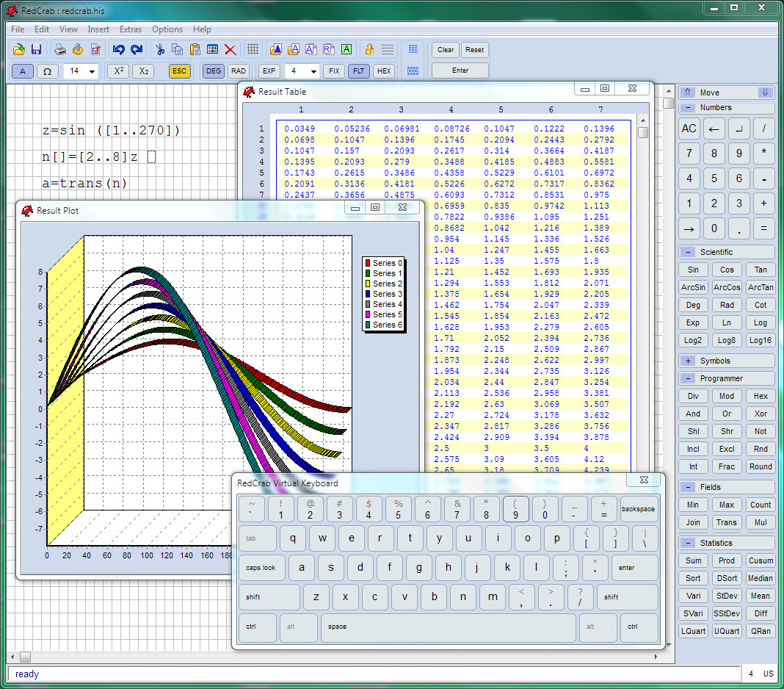
Task: Switch angle mode to DEG
Action: coord(214,71)
